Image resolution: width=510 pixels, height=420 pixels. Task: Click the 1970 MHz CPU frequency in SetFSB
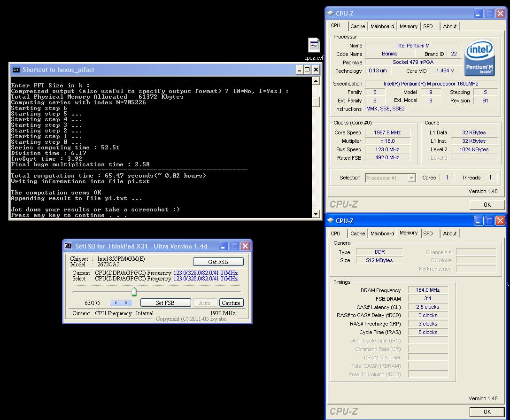tap(223, 313)
